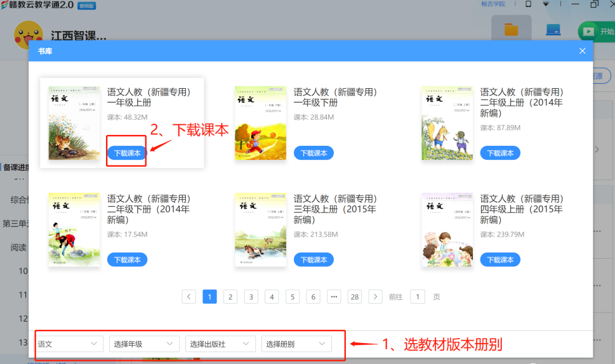This screenshot has height=364, width=615.
Task: Jump to page 4
Action: click(x=272, y=297)
